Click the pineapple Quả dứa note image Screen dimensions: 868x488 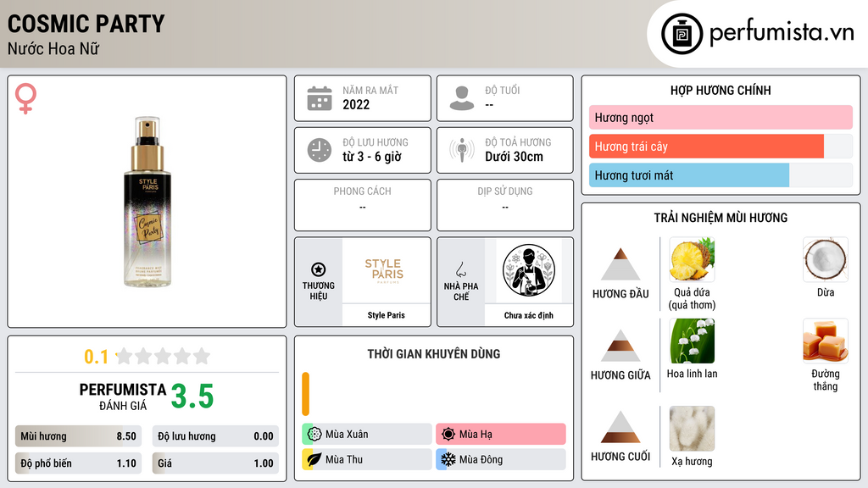[x=692, y=259]
